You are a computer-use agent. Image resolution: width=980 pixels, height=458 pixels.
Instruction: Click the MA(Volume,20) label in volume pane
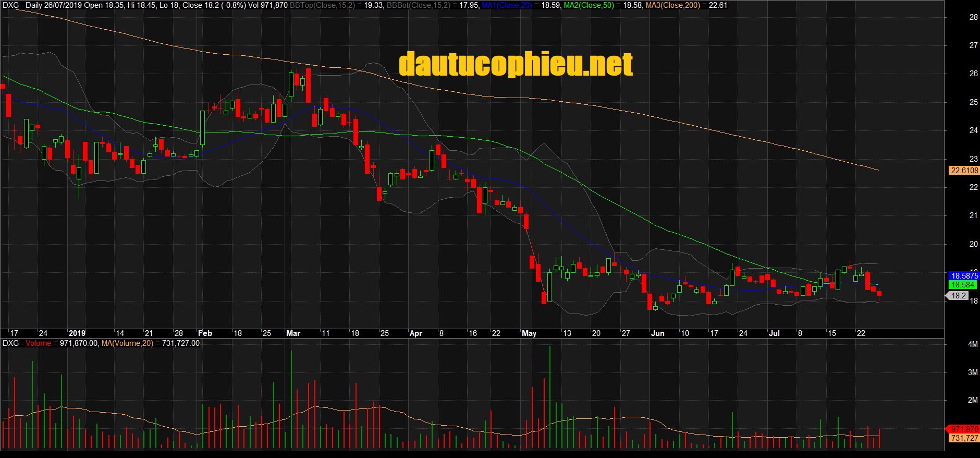pyautogui.click(x=127, y=343)
